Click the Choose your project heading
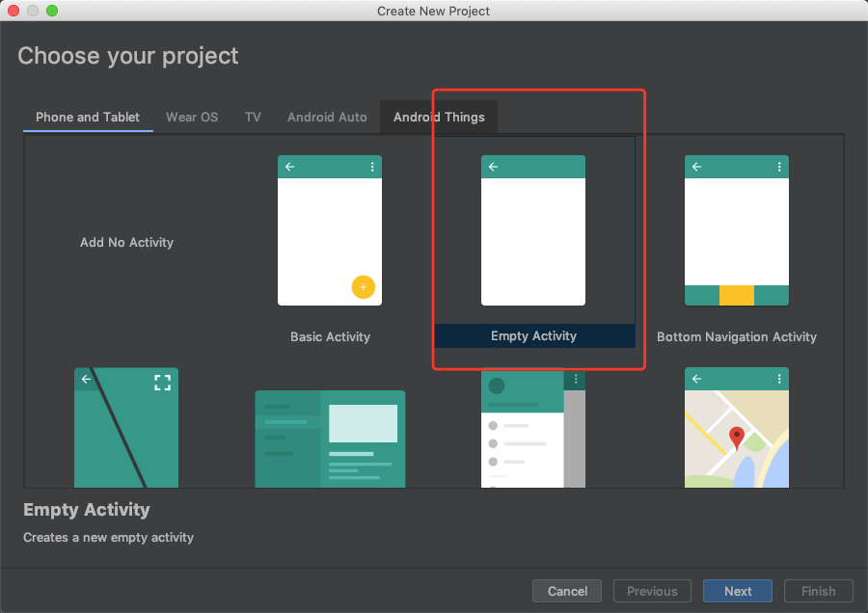This screenshot has width=868, height=613. tap(128, 57)
